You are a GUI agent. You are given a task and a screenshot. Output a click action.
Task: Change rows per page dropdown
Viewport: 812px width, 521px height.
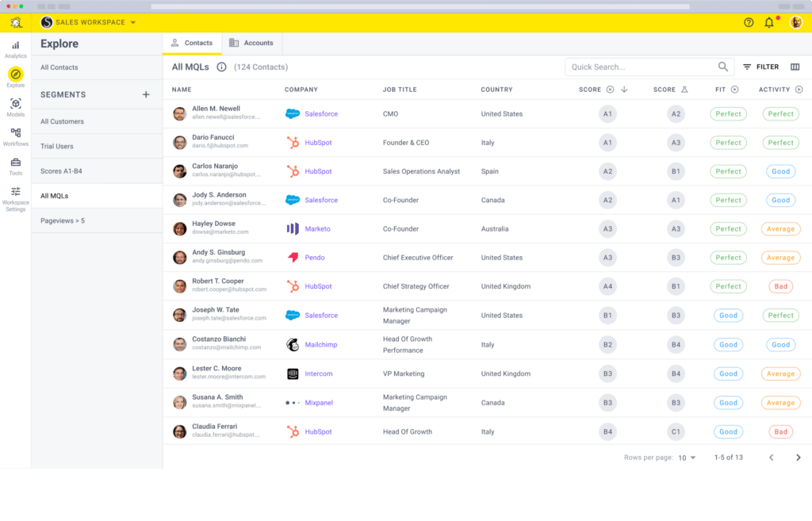click(687, 458)
